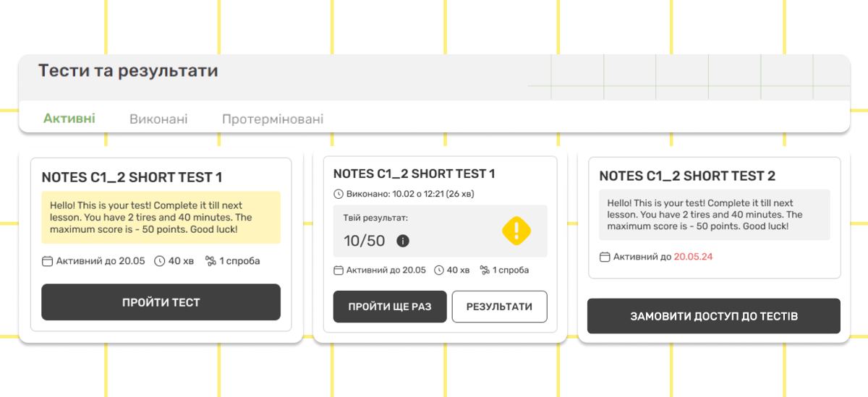Image resolution: width=868 pixels, height=397 pixels.
Task: Open the info icon next to 10/50
Action: pyautogui.click(x=403, y=241)
